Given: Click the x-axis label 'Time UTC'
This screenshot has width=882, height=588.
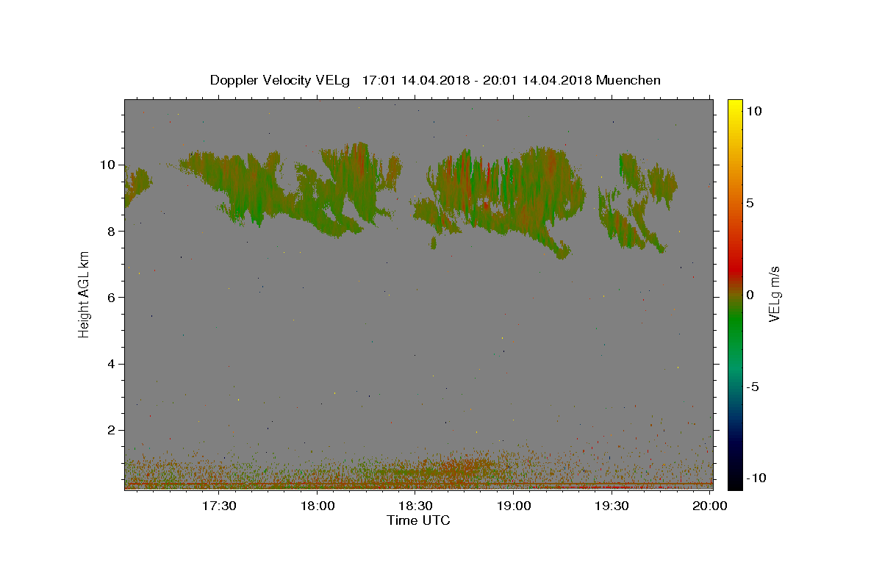Looking at the screenshot, I should pyautogui.click(x=418, y=520).
